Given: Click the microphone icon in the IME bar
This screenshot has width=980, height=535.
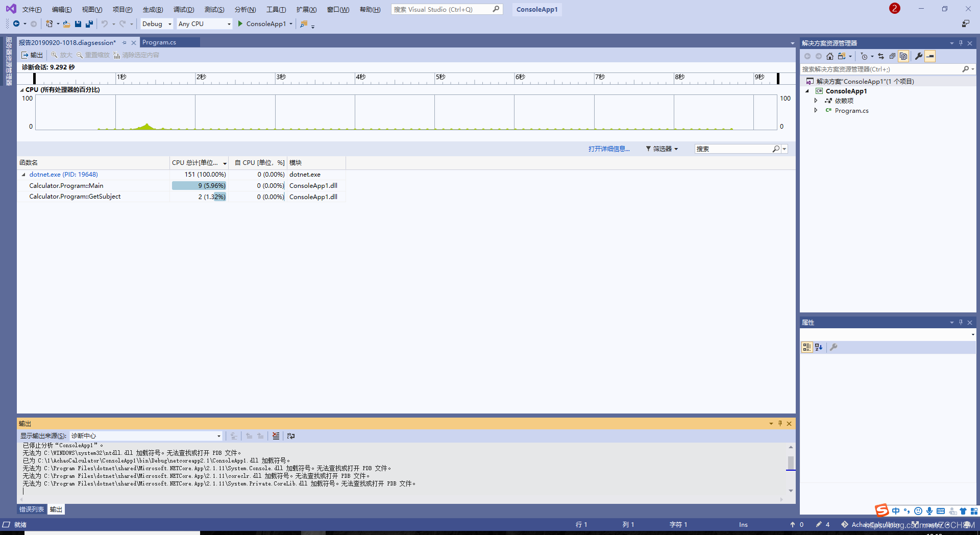Looking at the screenshot, I should click(929, 511).
